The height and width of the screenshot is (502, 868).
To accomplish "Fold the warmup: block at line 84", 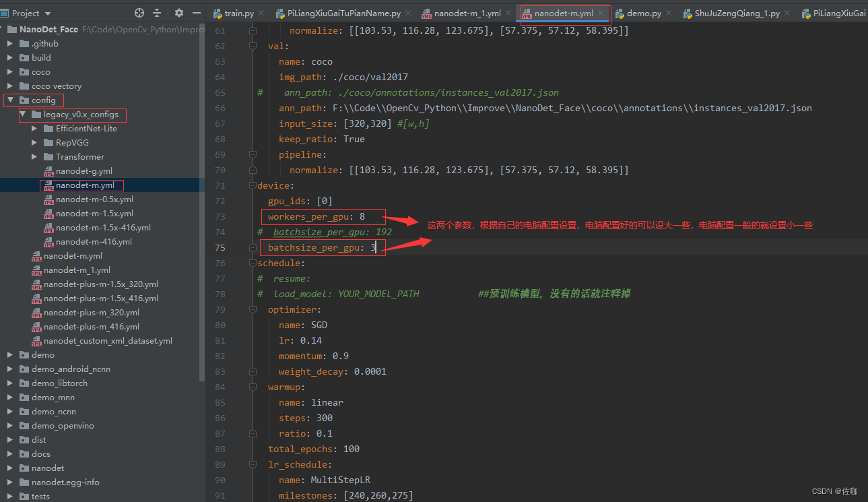I will [x=253, y=387].
